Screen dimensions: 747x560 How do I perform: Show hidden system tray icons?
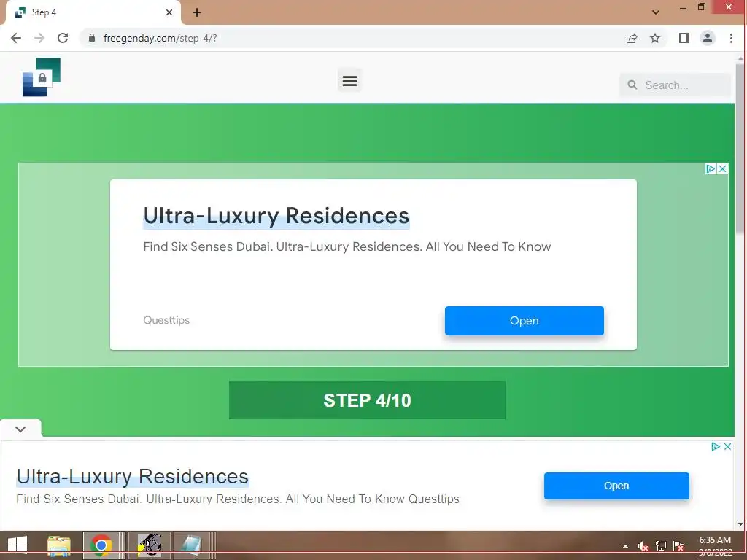(x=625, y=546)
